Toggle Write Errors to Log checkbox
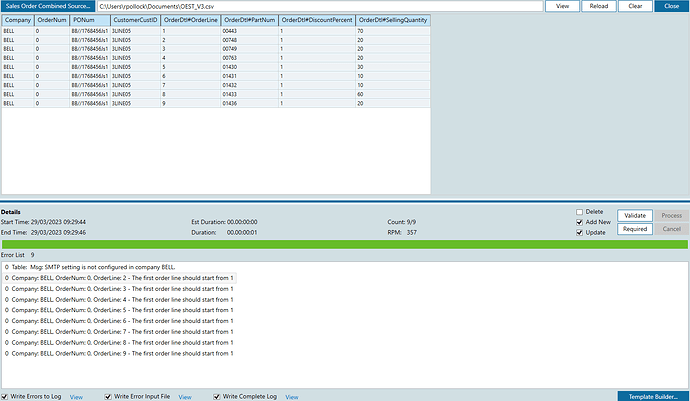This screenshot has height=401, width=690. click(x=4, y=397)
